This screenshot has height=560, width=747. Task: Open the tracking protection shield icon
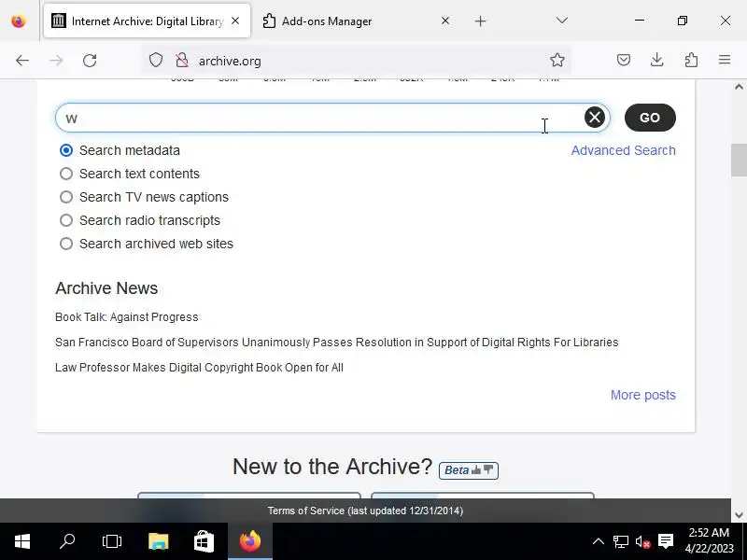click(x=156, y=61)
